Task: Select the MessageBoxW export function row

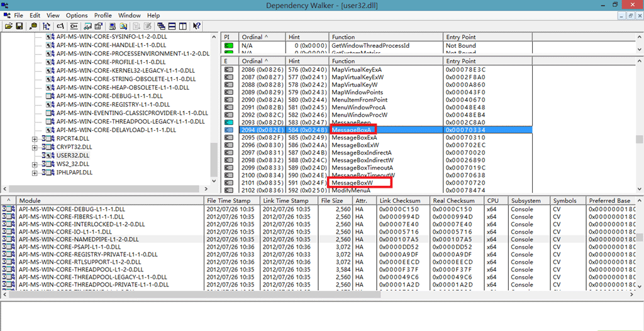Action: click(352, 183)
